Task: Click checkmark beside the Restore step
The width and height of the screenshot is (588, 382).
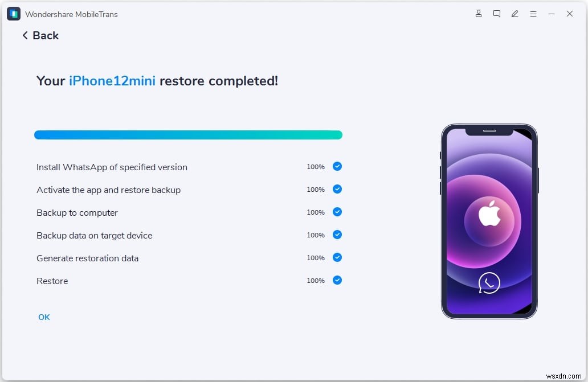Action: point(337,280)
